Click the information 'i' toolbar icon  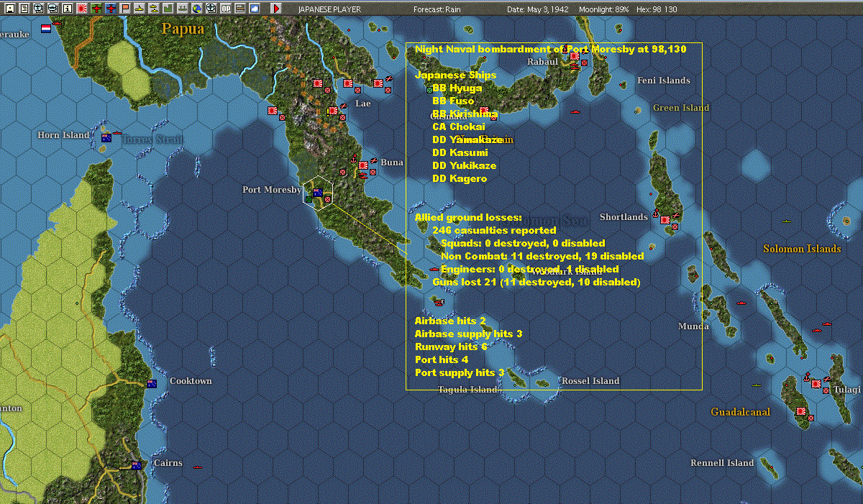[x=67, y=9]
